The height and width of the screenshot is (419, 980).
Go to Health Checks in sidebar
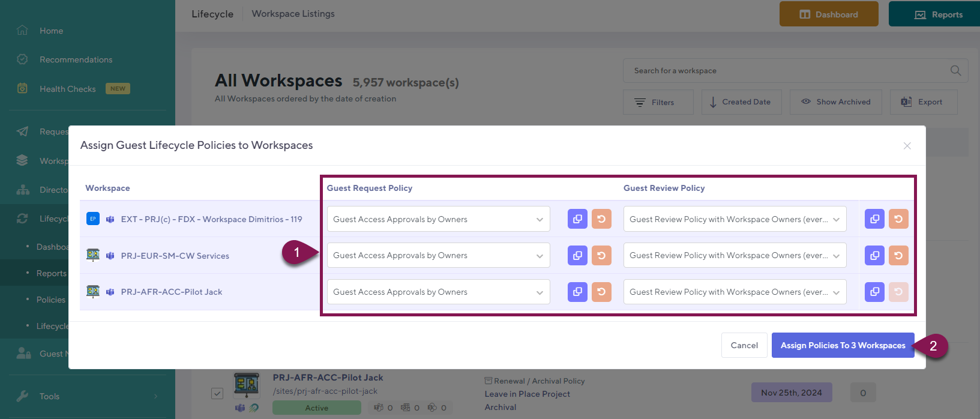pos(67,89)
